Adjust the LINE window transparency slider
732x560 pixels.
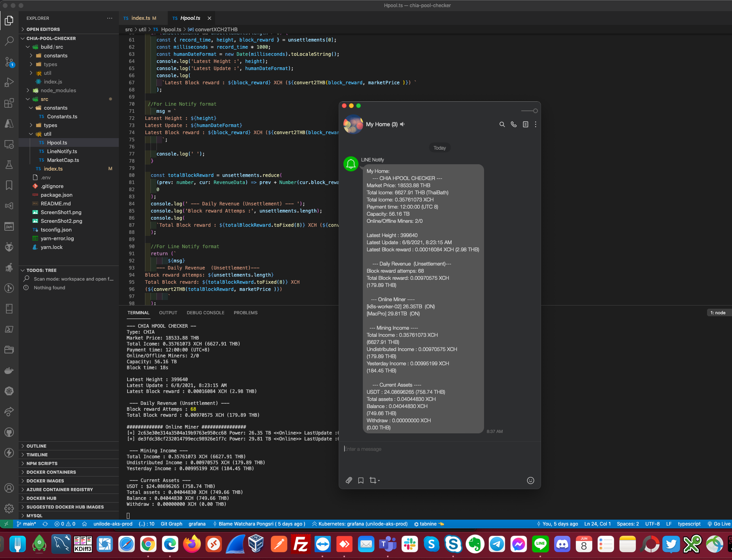530,111
